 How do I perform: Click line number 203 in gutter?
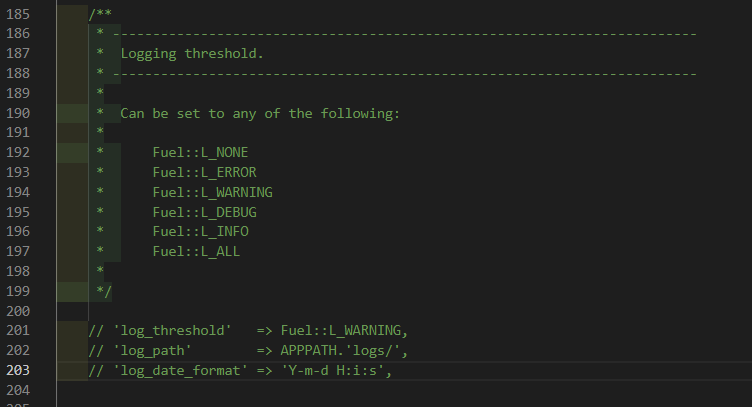pos(18,371)
